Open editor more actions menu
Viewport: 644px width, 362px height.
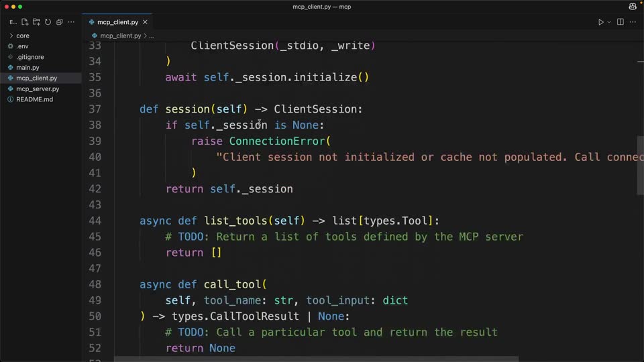pyautogui.click(x=633, y=21)
